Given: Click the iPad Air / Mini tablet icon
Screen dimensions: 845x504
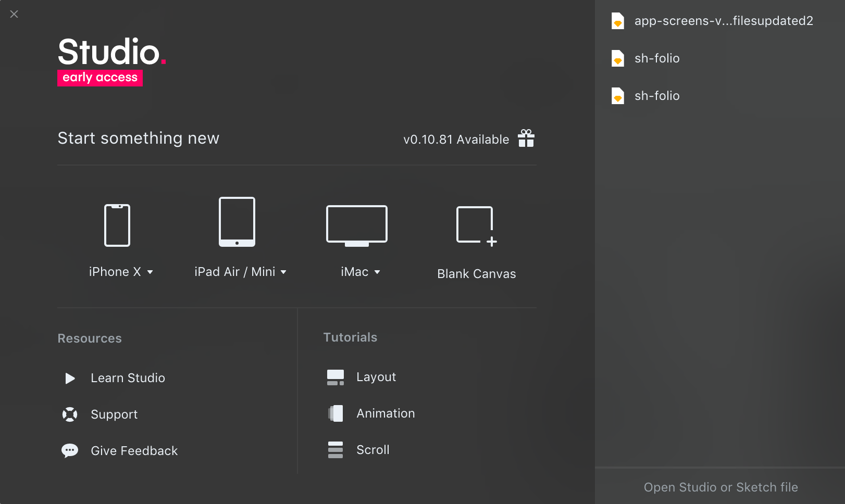Looking at the screenshot, I should click(x=237, y=222).
